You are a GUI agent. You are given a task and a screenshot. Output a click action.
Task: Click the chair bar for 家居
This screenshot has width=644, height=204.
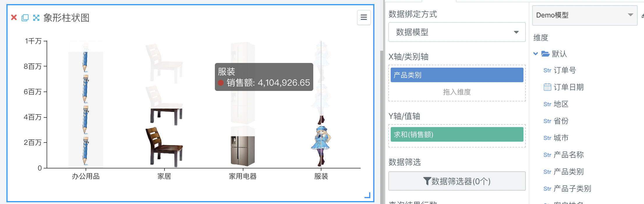pyautogui.click(x=164, y=138)
